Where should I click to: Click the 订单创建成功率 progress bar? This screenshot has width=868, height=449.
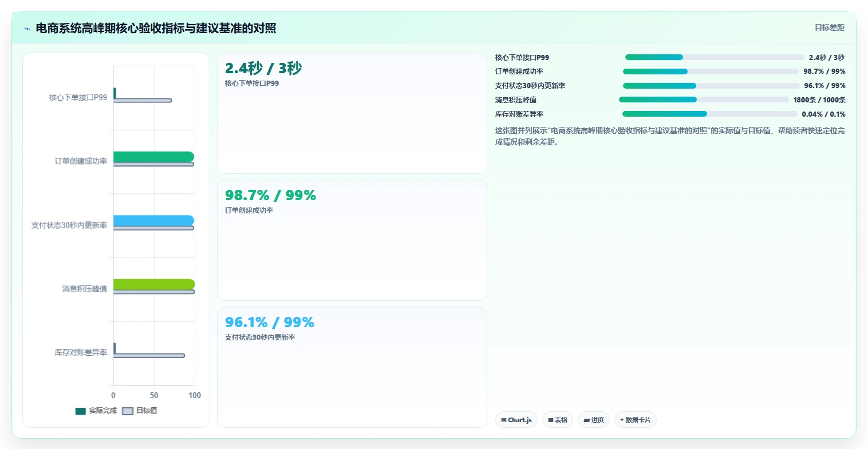pyautogui.click(x=711, y=71)
